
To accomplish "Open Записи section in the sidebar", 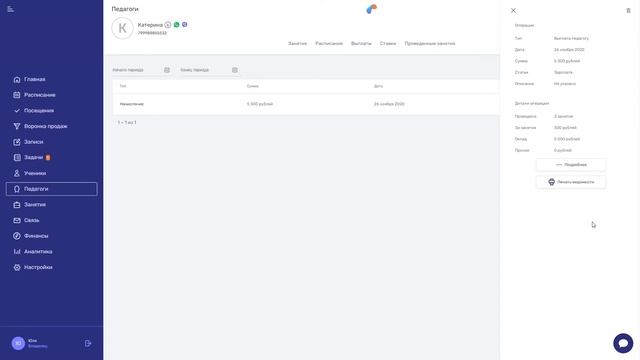I will pos(33,142).
